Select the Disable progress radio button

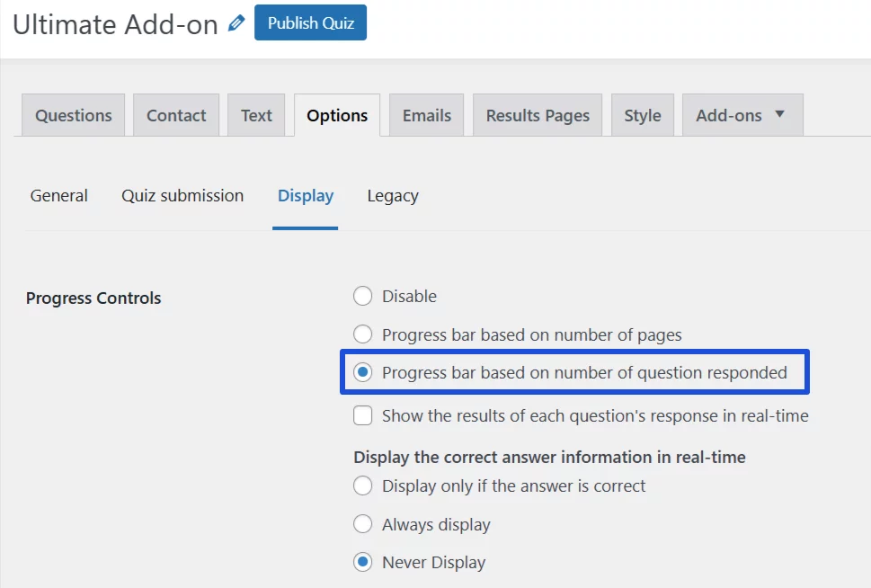point(363,296)
